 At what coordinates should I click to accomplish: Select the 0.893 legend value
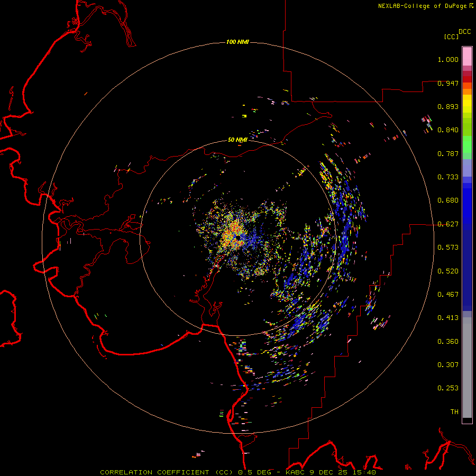pyautogui.click(x=448, y=106)
